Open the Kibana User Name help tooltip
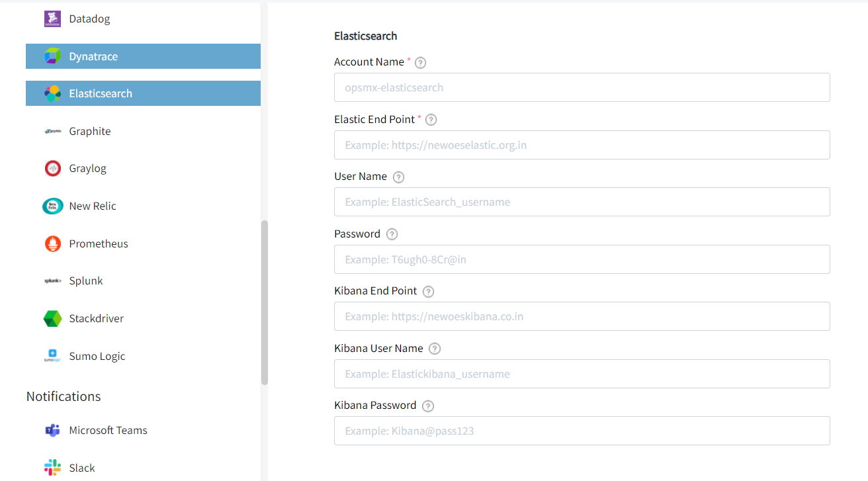 coord(435,349)
